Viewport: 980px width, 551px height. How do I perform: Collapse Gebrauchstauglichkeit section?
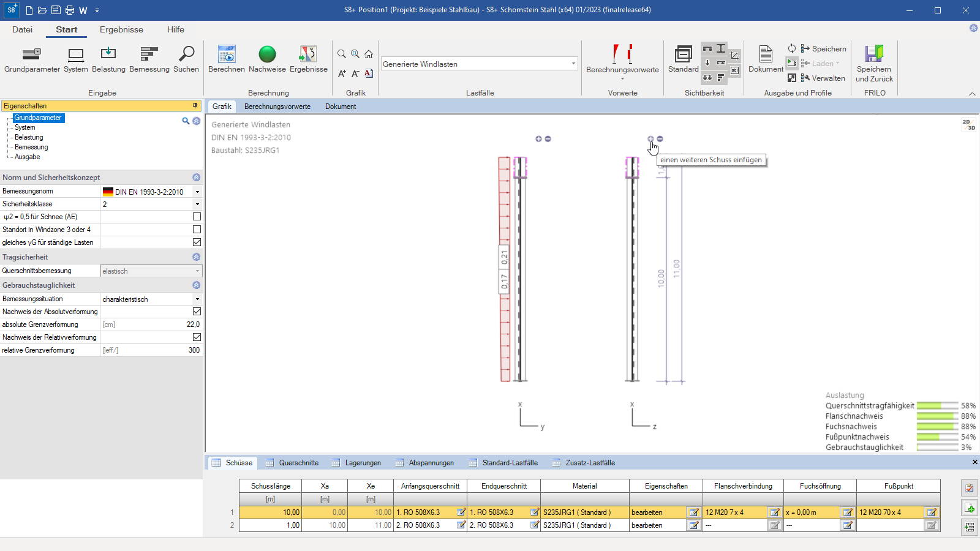(x=196, y=285)
